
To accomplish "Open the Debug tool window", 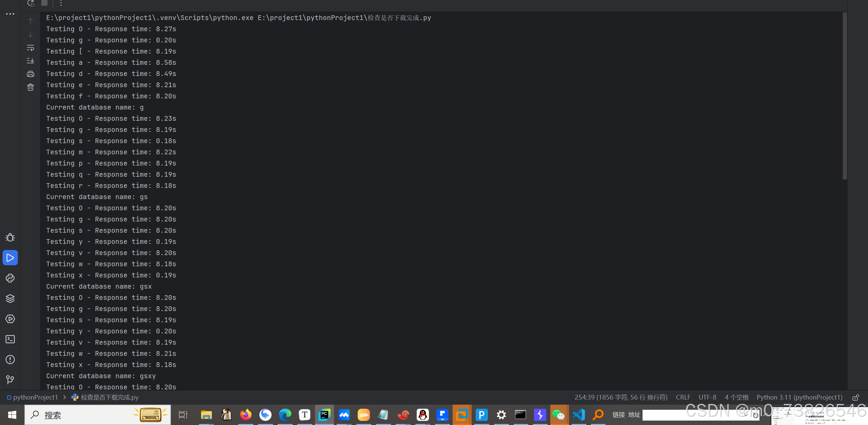I will click(10, 237).
